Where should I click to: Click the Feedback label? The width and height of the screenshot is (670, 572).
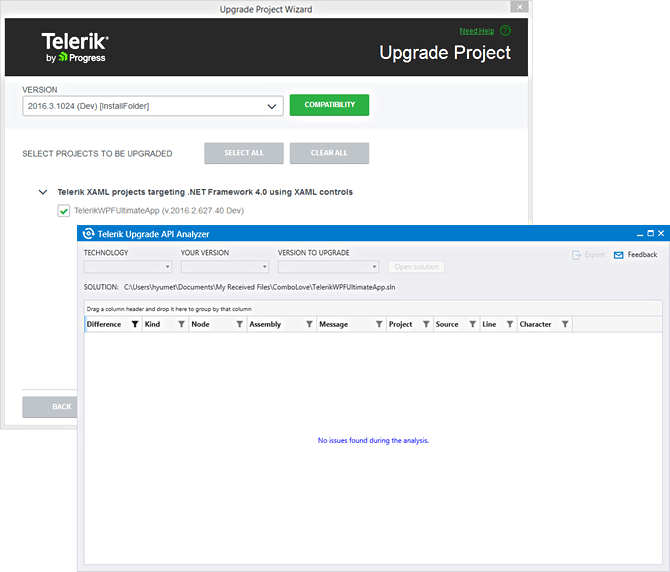[642, 255]
